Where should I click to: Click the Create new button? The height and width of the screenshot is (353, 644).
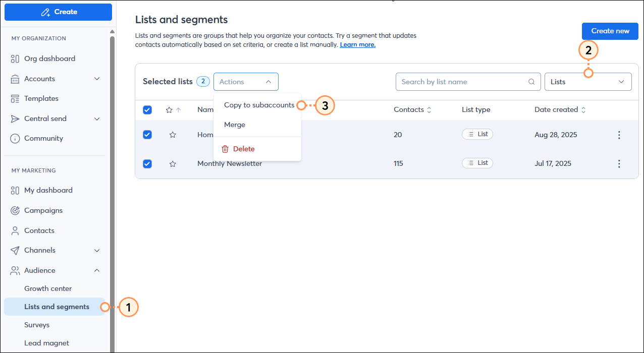pos(610,31)
